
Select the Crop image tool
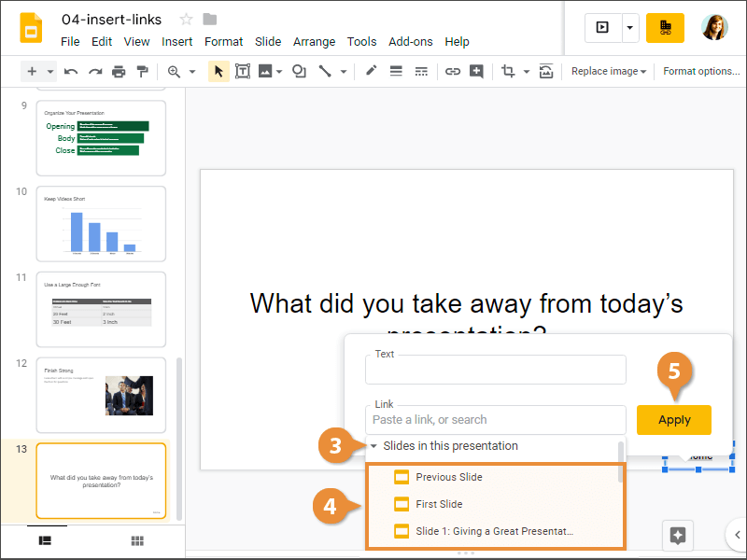pos(508,72)
